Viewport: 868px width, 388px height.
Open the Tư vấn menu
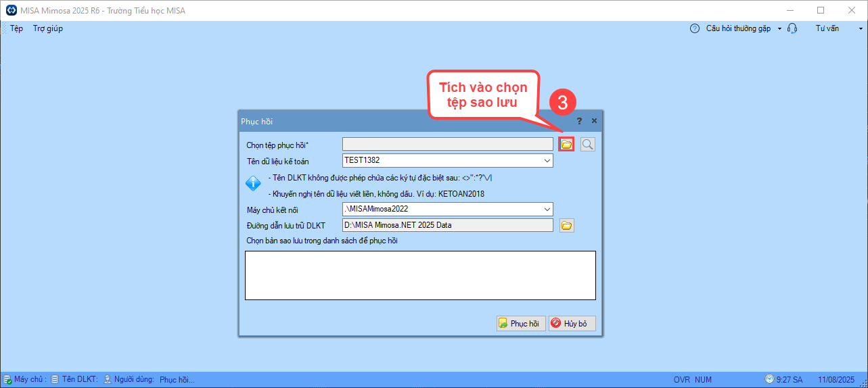[827, 28]
